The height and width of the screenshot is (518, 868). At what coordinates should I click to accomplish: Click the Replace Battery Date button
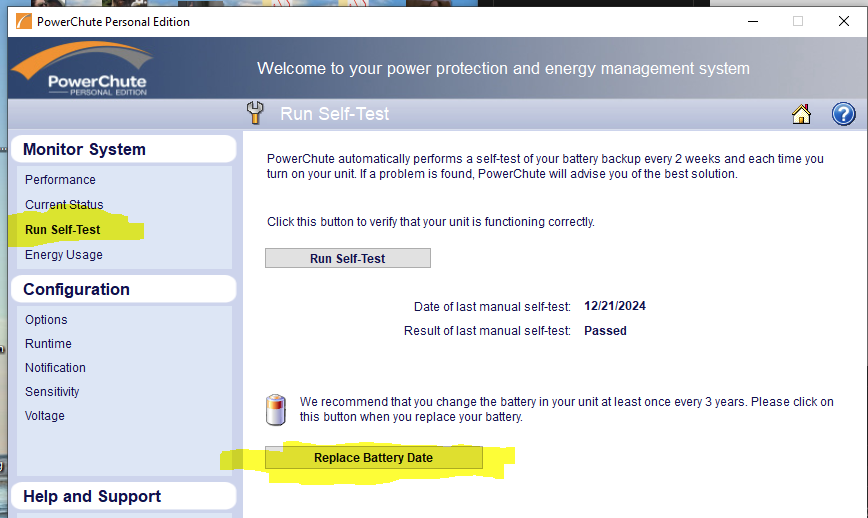pyautogui.click(x=374, y=458)
